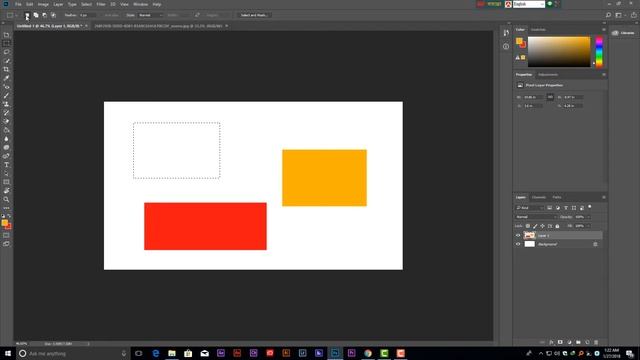Select the Spot Healing Brush tool
640x360 pixels.
6,87
